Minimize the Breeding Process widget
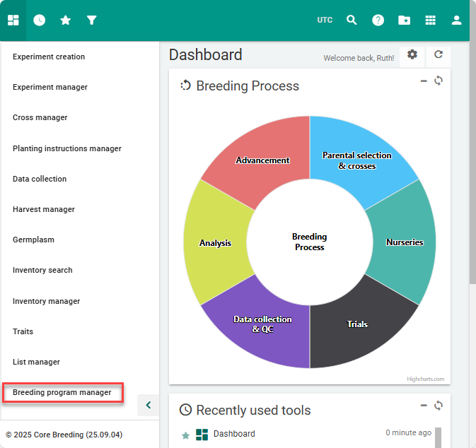The height and width of the screenshot is (448, 476). (424, 81)
